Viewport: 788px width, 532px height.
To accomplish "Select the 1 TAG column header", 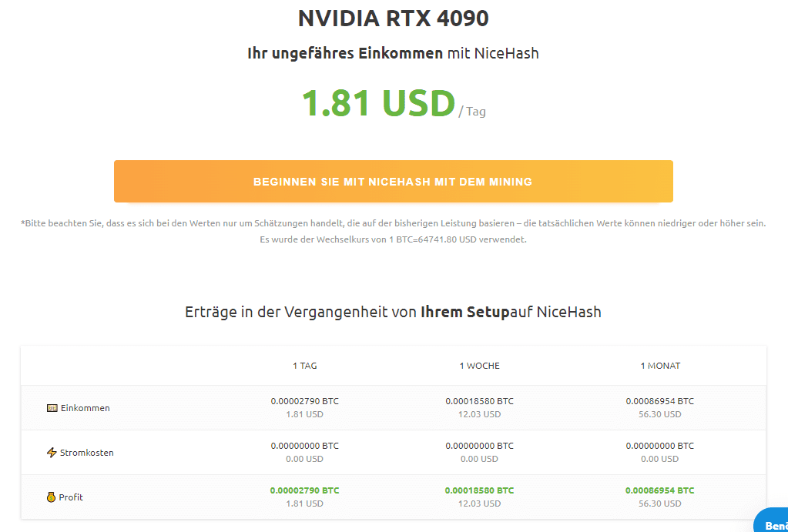I will coord(304,366).
